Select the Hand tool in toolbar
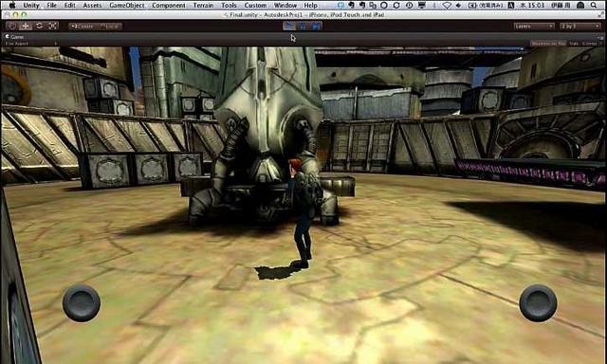 pos(11,26)
